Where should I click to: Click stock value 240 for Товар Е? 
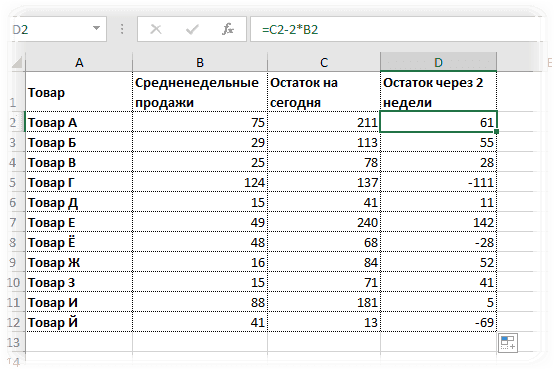point(324,222)
